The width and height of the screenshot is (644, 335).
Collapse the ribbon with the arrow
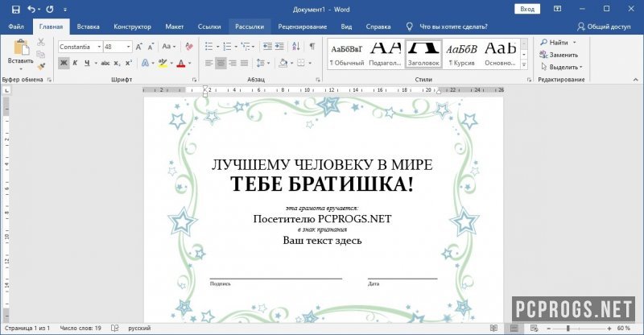[635, 80]
